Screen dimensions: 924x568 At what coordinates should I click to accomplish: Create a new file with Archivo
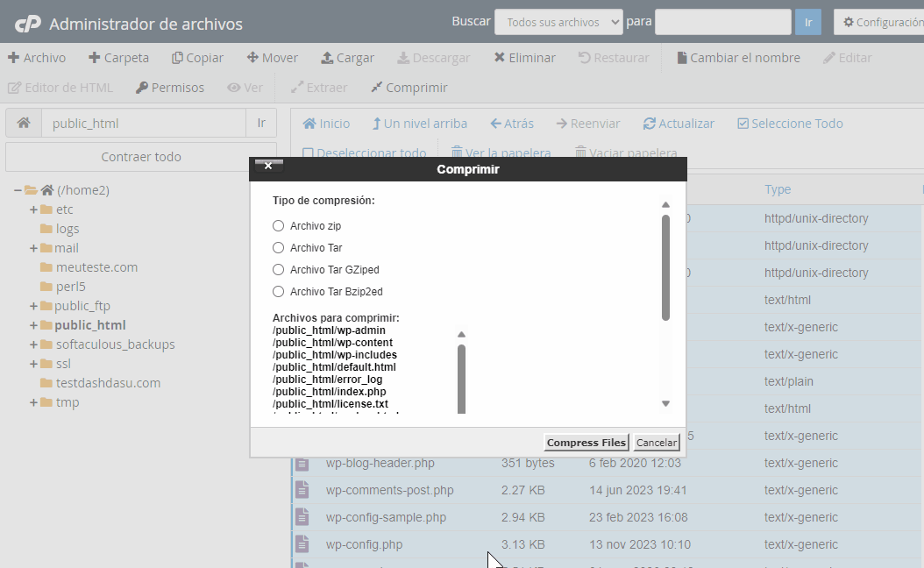37,58
